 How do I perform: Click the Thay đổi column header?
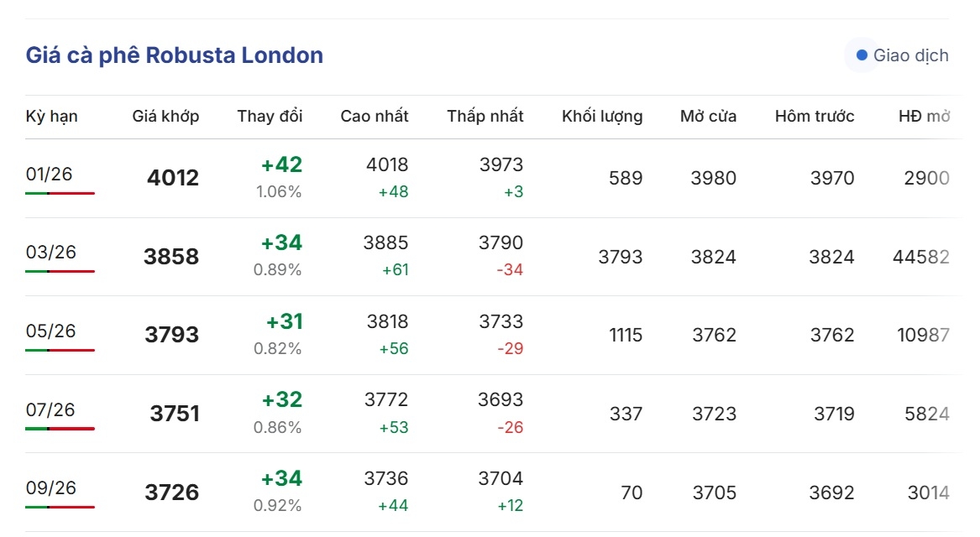(270, 117)
